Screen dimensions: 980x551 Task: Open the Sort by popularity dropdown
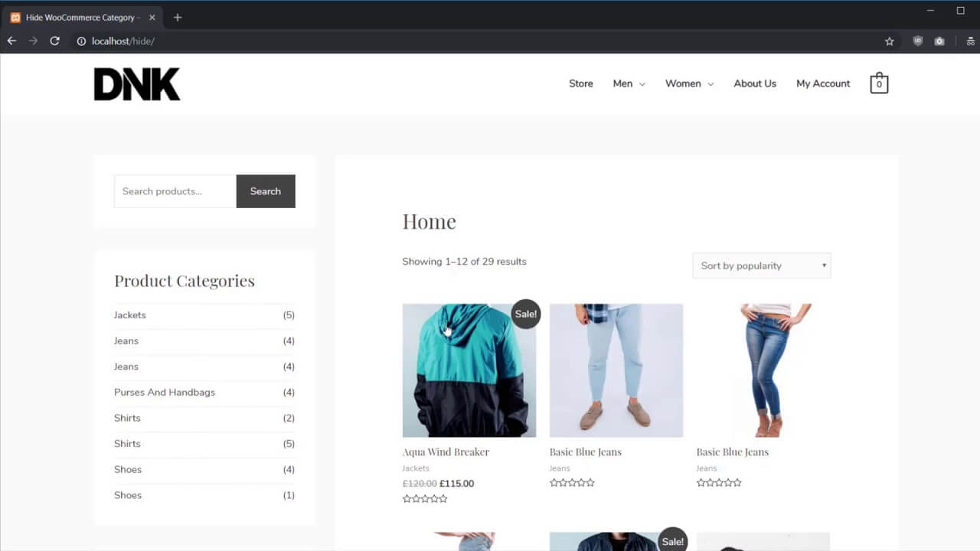pyautogui.click(x=761, y=265)
